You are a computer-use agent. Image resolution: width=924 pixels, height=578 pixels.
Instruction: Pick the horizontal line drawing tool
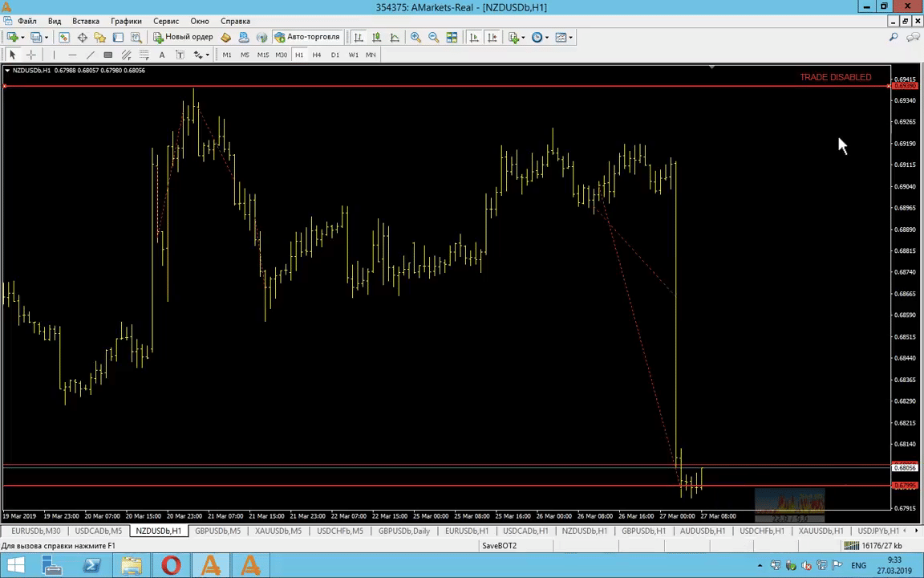click(x=72, y=55)
